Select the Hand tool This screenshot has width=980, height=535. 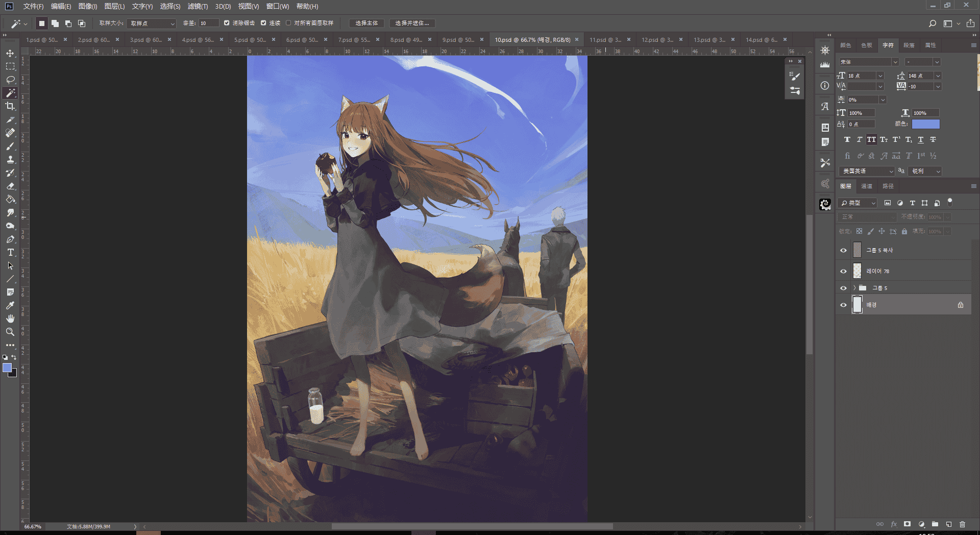click(10, 319)
